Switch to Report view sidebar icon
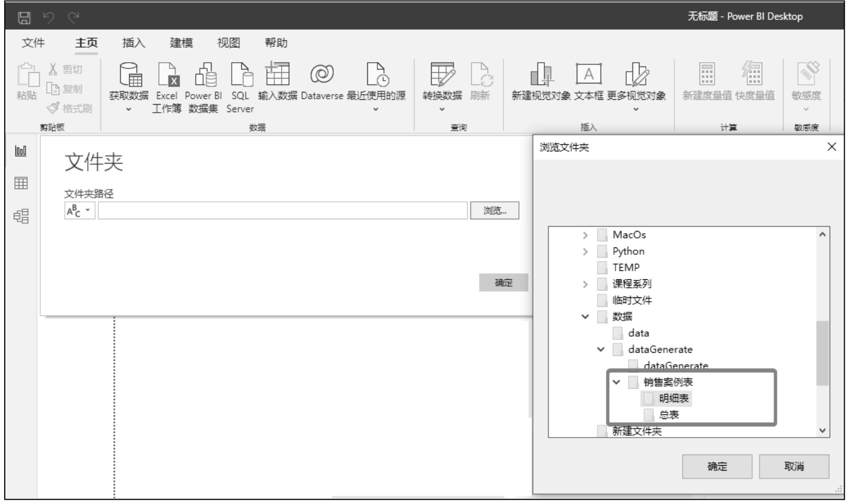Viewport: 851px width, 504px height. 21,151
